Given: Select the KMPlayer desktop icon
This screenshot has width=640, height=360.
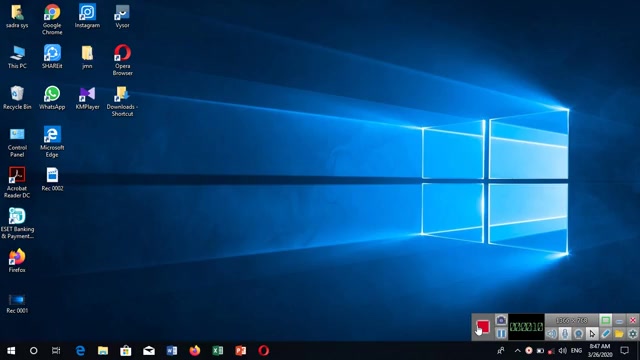Looking at the screenshot, I should (87, 98).
